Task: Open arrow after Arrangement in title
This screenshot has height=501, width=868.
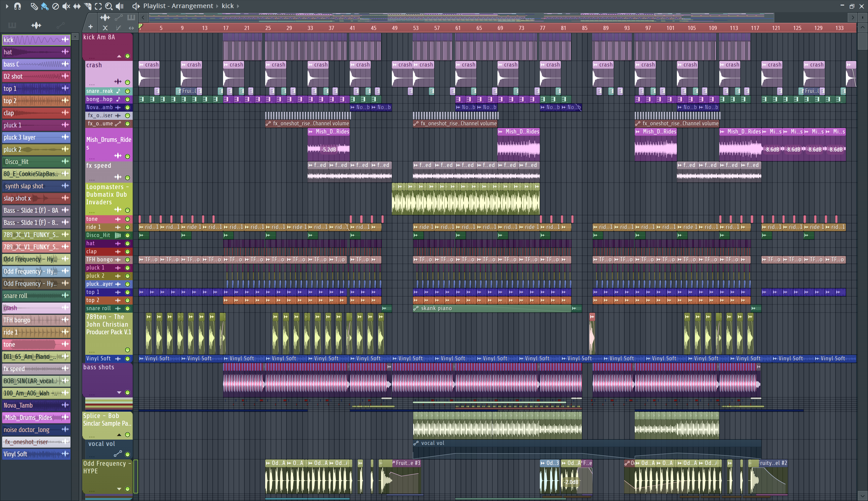Action: (217, 6)
